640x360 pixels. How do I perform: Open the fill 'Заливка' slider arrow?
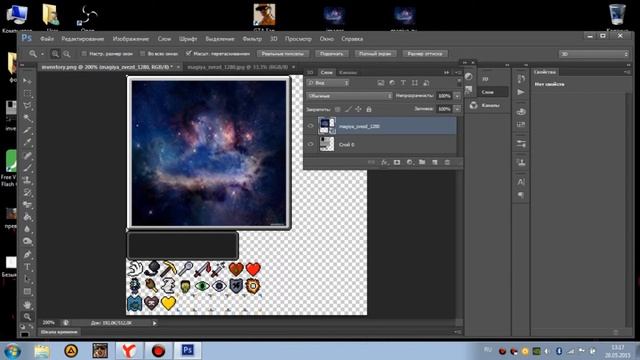(x=457, y=109)
